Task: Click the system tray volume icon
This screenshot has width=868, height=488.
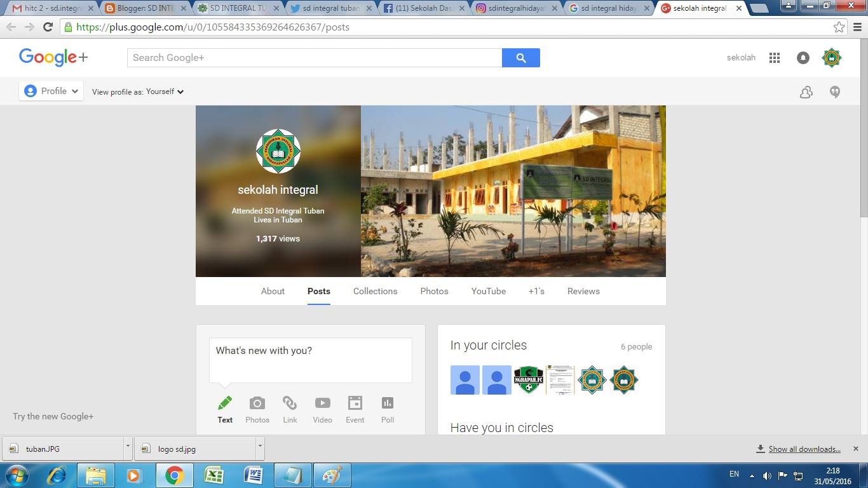Action: tap(767, 475)
